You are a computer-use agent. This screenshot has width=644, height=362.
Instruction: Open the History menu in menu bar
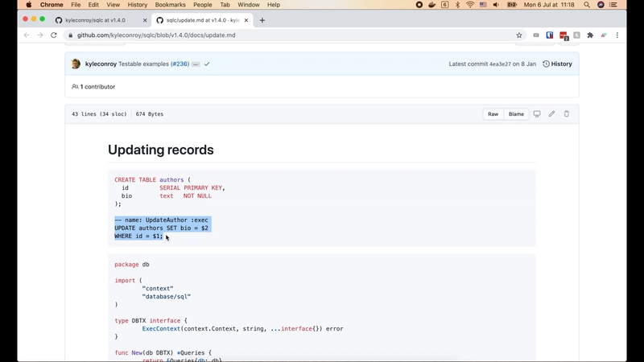(138, 5)
